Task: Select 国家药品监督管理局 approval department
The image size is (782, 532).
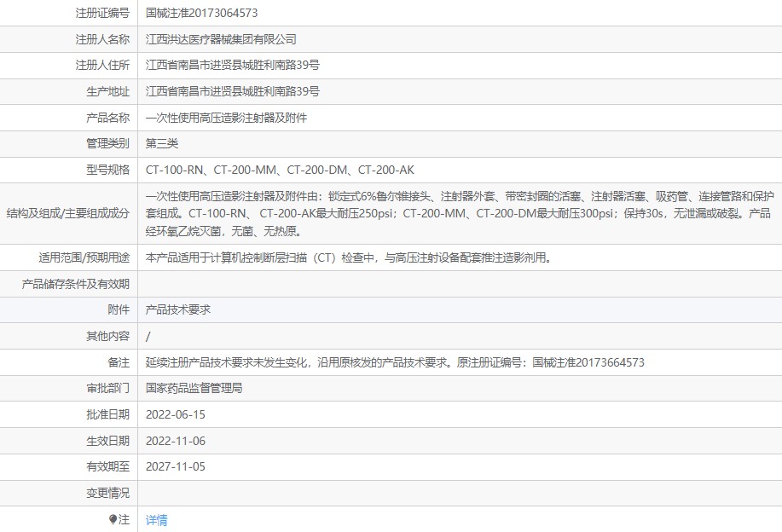Action: (x=194, y=388)
